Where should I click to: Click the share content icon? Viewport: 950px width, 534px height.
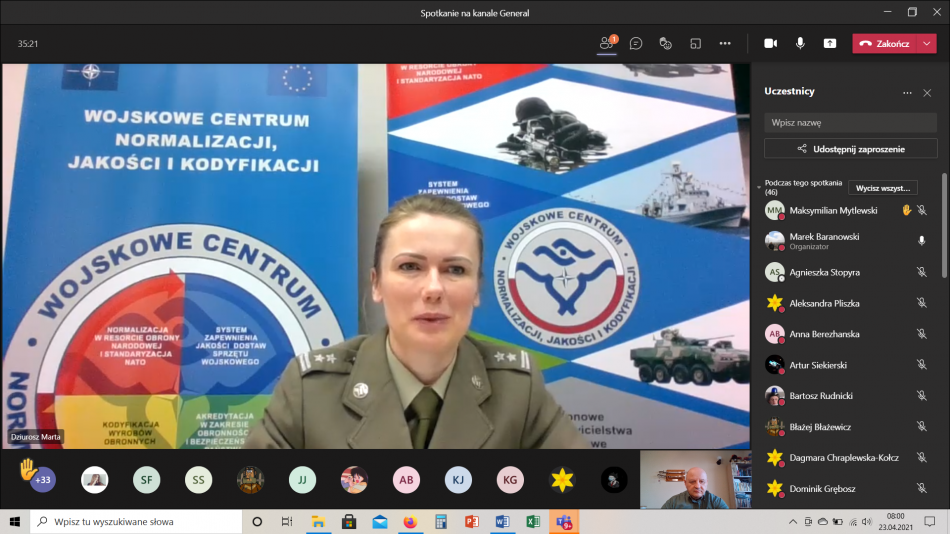point(829,43)
